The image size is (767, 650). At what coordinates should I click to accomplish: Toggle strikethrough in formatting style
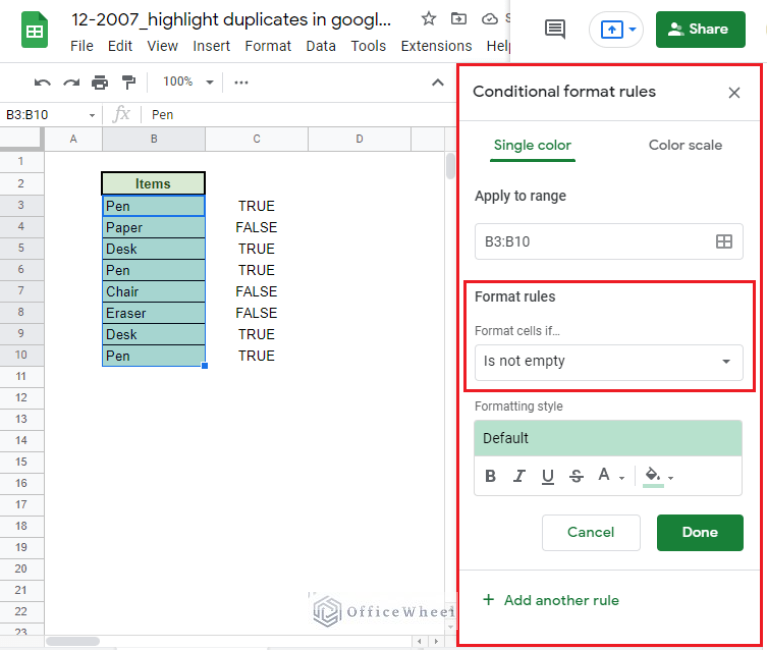pos(576,476)
